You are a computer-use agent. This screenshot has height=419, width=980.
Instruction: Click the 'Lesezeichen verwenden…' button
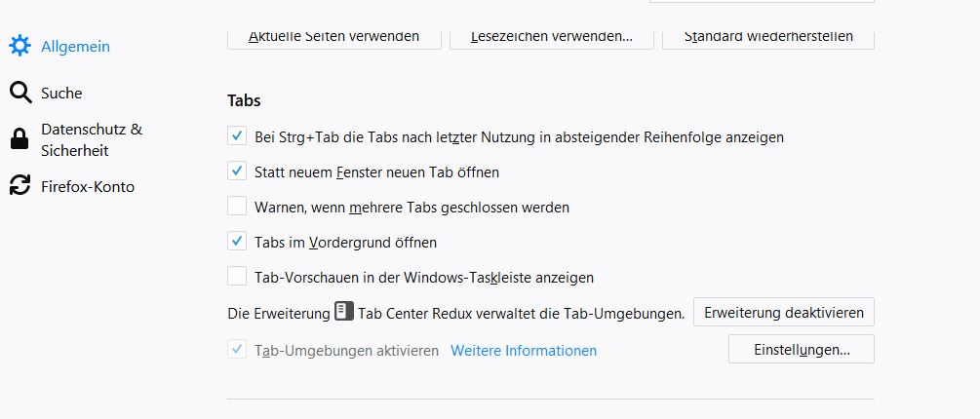tap(551, 37)
